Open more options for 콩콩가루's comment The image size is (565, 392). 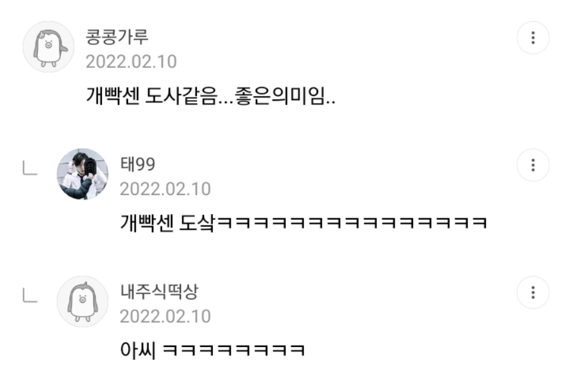pos(533,38)
